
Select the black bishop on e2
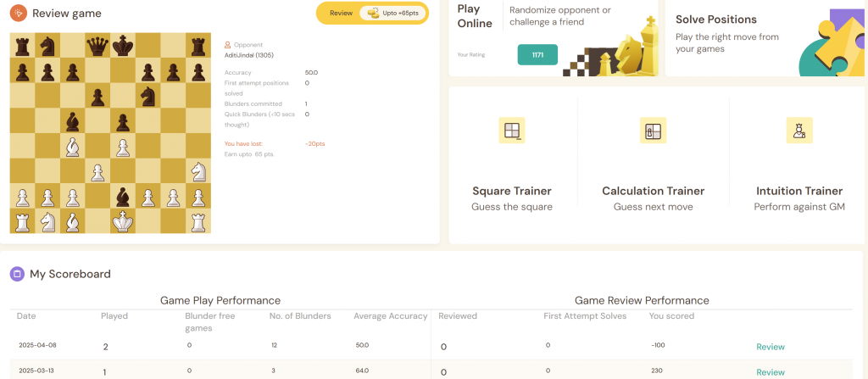pos(123,196)
